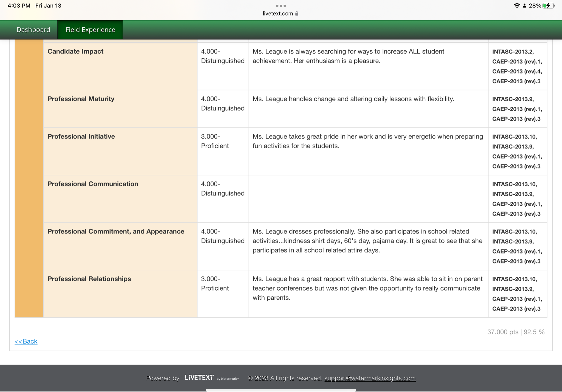Viewport: 562px width, 392px height.
Task: Click the LiveText logo in footer
Action: tap(199, 378)
